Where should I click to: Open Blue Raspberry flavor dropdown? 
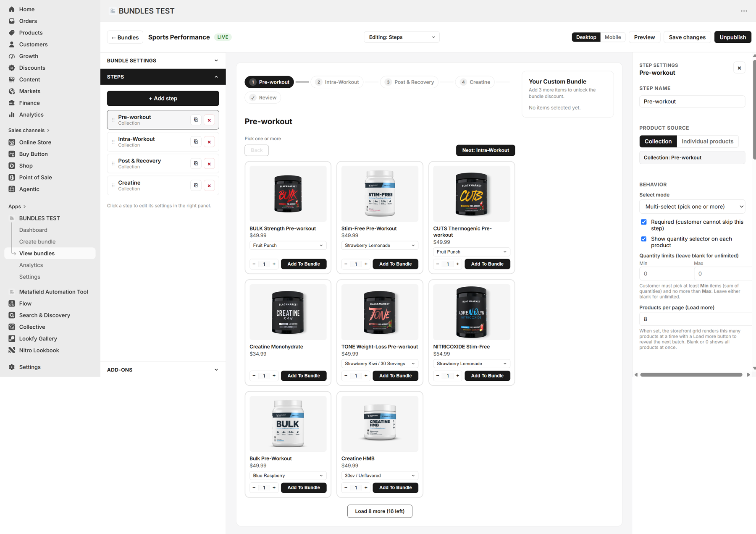pos(288,476)
